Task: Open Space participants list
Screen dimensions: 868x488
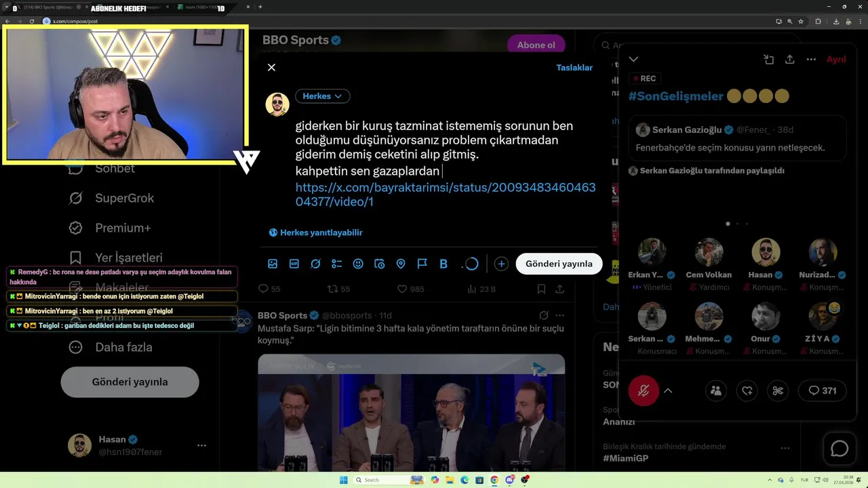Action: click(x=715, y=390)
